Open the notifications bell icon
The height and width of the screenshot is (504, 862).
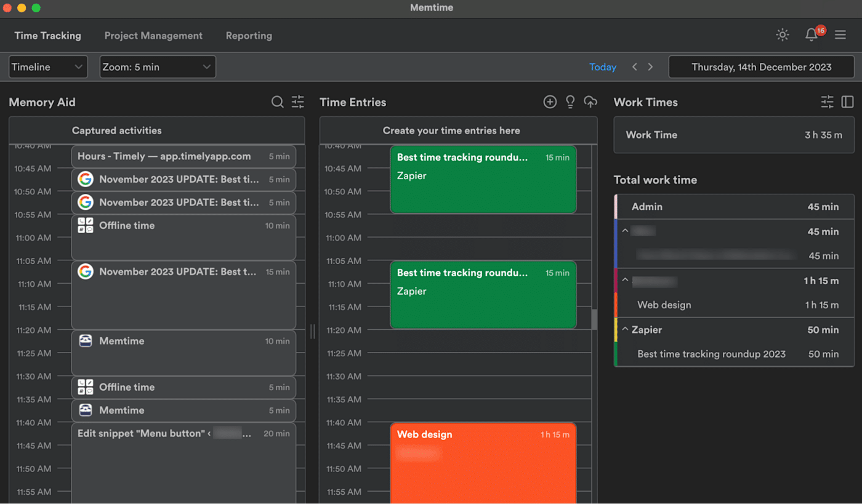812,35
